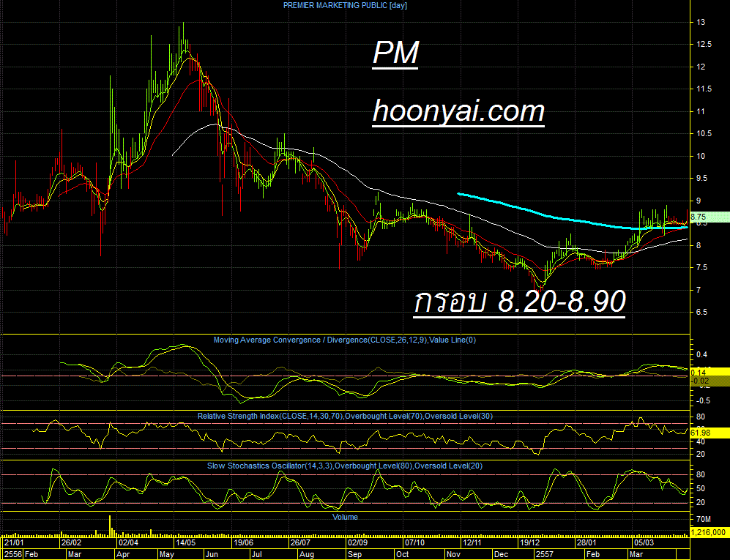
Task: Click the 7.5 price axis label
Action: 701,268
